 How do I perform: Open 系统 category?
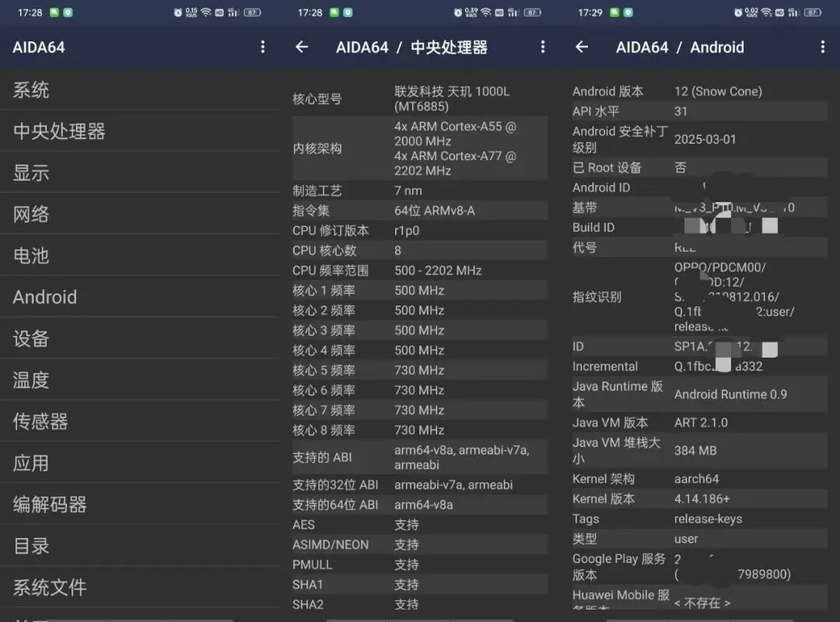pos(140,89)
